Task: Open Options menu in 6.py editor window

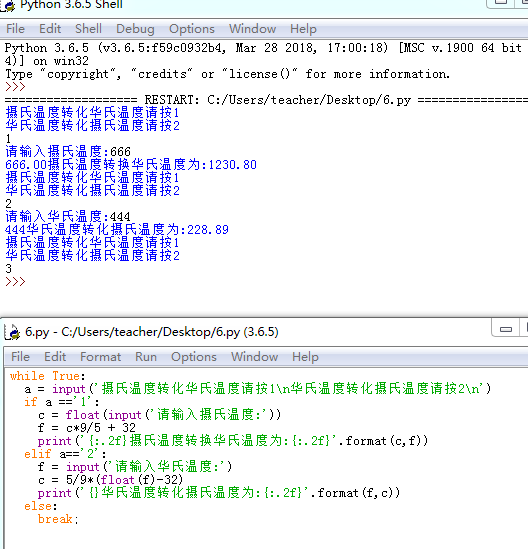Action: coord(194,357)
